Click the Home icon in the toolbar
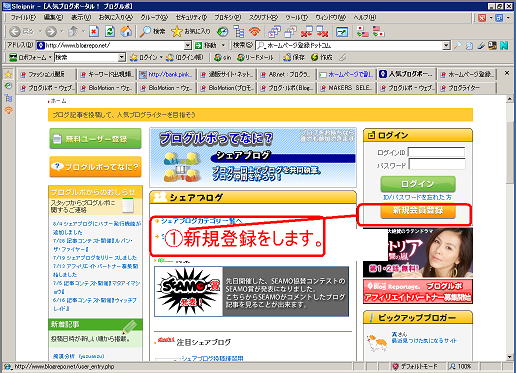 [126, 32]
